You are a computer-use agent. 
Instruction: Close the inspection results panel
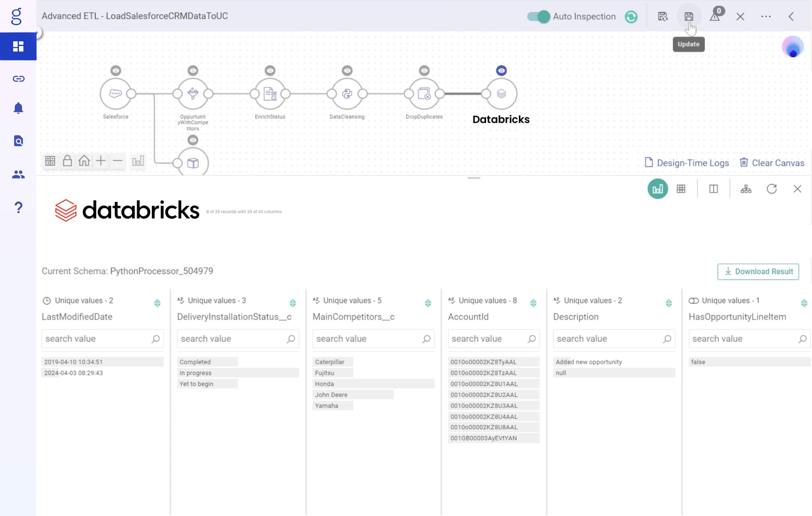(x=797, y=189)
